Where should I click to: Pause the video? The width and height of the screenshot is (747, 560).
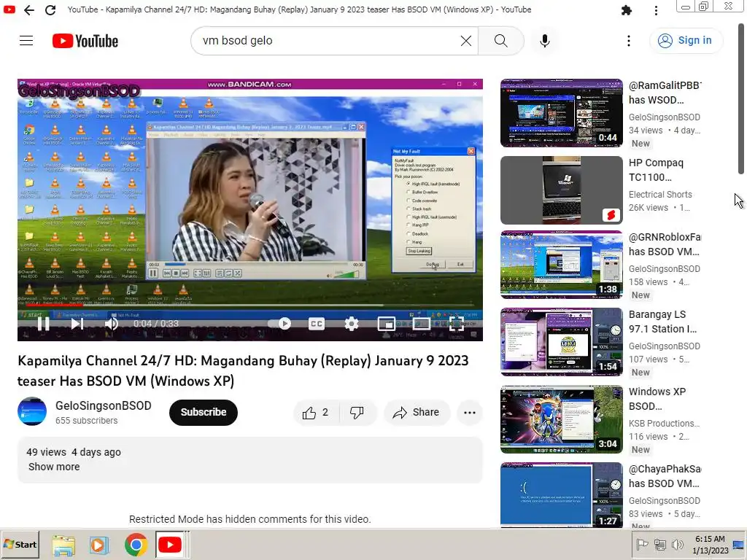43,324
